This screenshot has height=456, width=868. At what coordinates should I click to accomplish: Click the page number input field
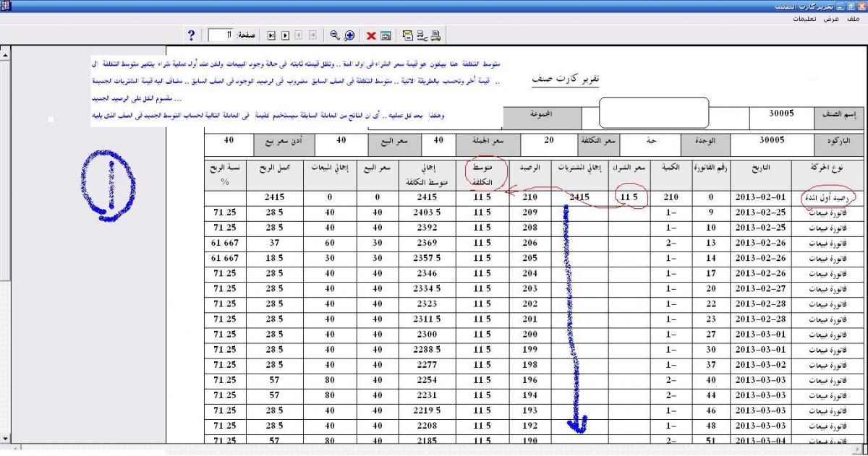coord(220,35)
